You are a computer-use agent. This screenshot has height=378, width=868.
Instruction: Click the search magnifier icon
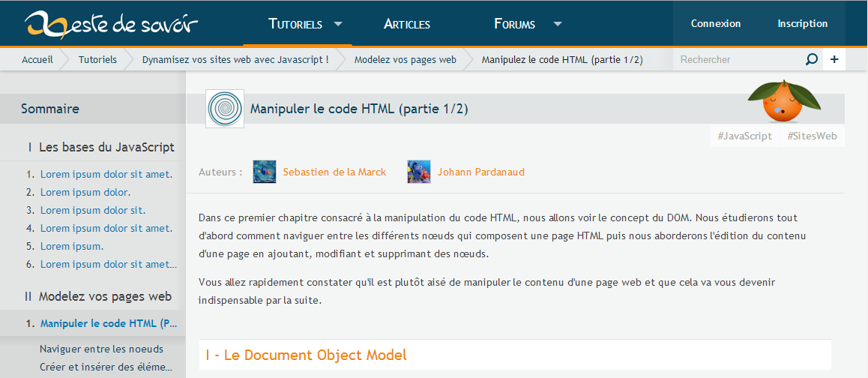click(x=811, y=59)
